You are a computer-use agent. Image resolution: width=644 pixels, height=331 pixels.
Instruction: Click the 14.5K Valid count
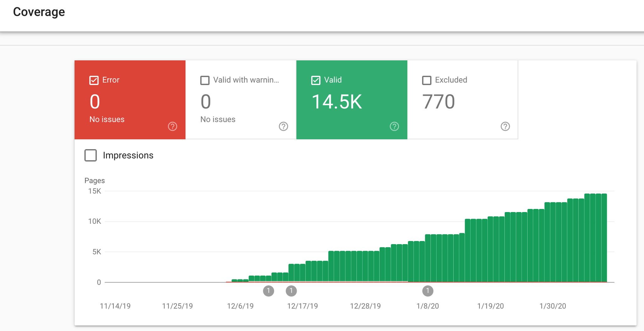coord(337,101)
